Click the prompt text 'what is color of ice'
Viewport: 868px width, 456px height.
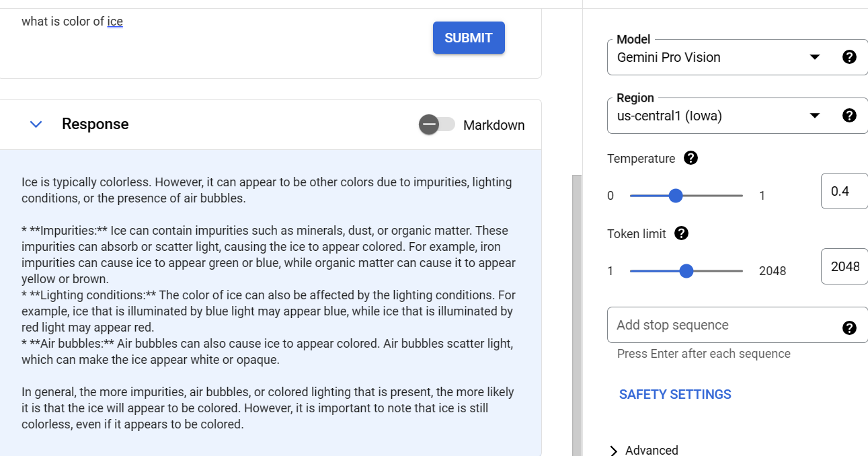pos(72,22)
